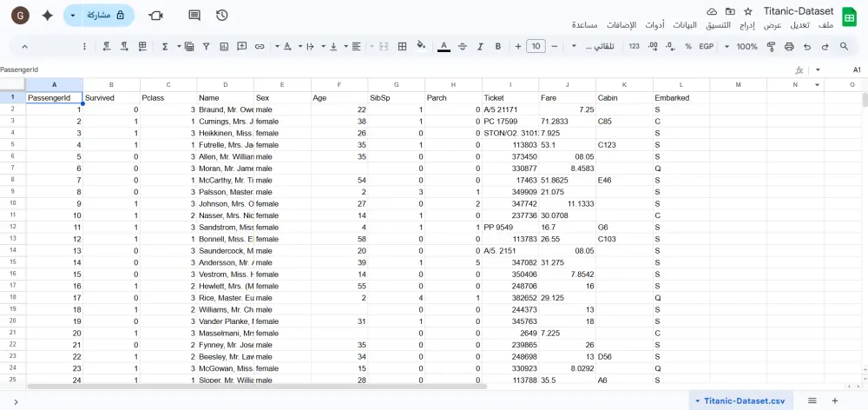Toggle strikethrough formatting
Screen dimensions: 868x410
(x=463, y=47)
